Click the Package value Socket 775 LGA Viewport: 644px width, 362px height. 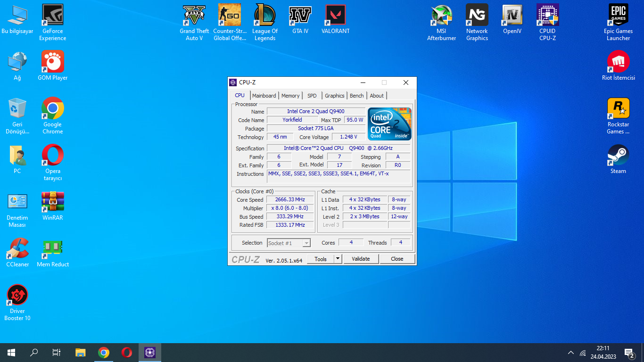pyautogui.click(x=316, y=128)
